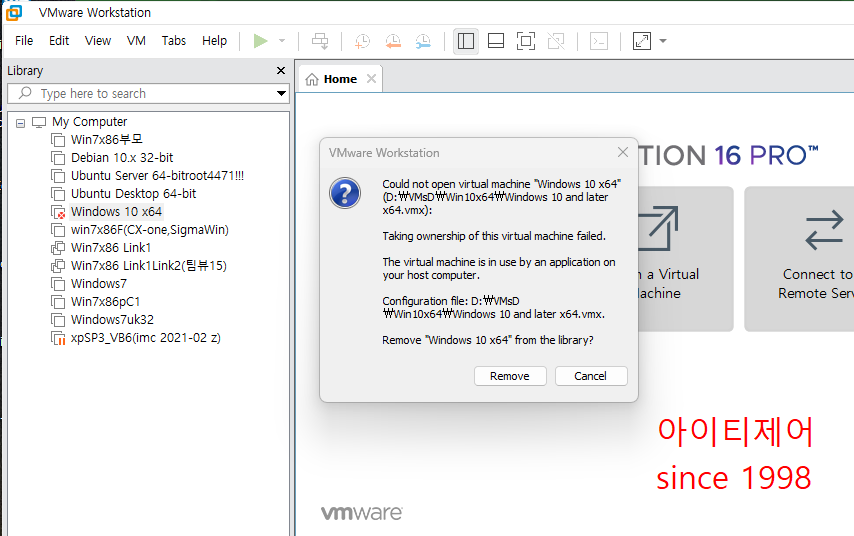
Task: Click the Home tab house icon
Action: (x=312, y=80)
